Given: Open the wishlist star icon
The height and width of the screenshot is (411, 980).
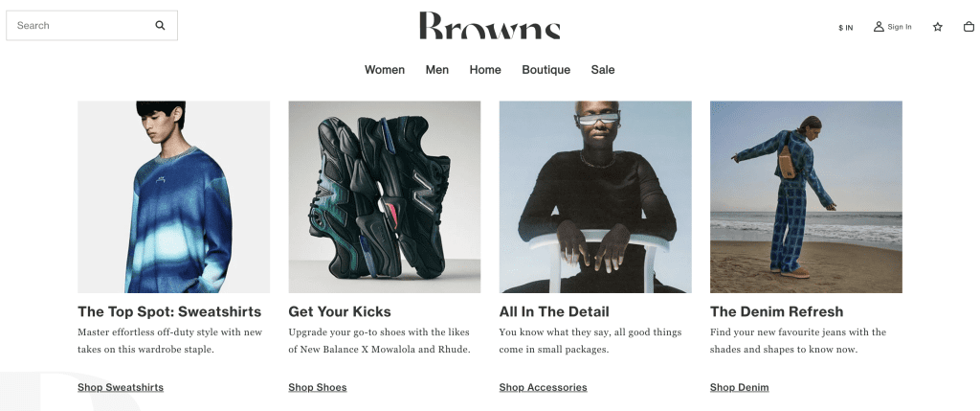Looking at the screenshot, I should pos(938,27).
